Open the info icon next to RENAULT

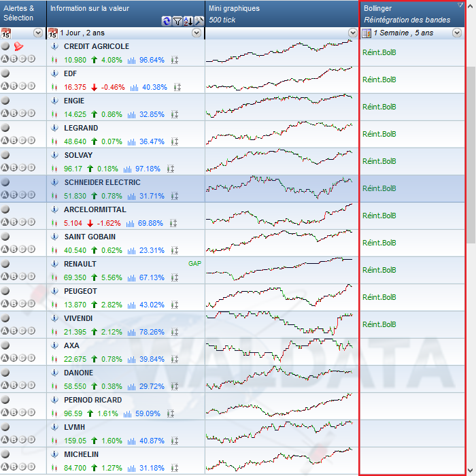[x=54, y=264]
